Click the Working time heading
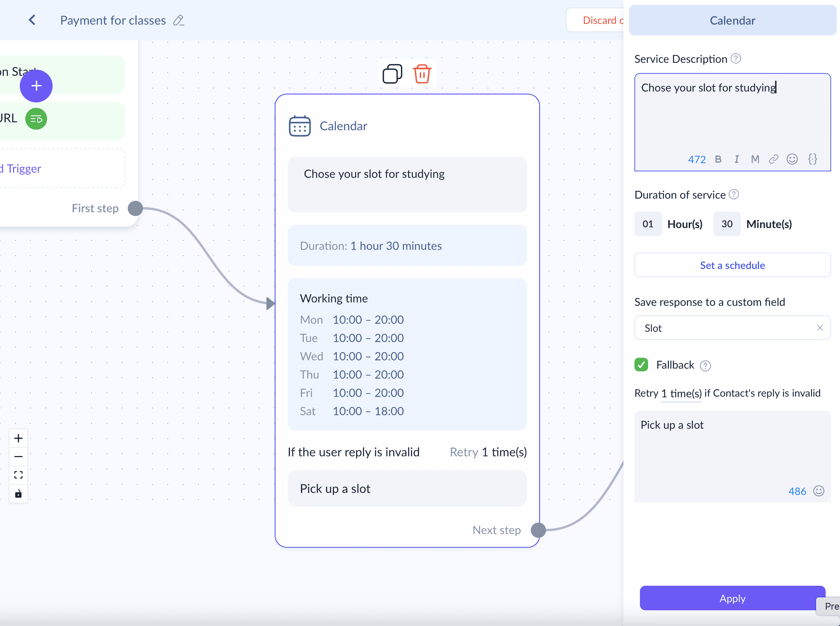The image size is (840, 626). 334,299
